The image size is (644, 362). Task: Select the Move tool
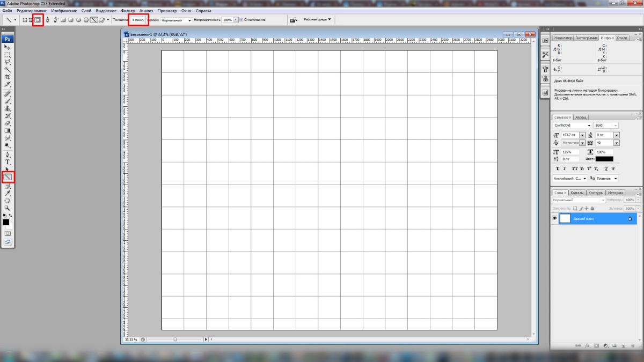[x=8, y=47]
